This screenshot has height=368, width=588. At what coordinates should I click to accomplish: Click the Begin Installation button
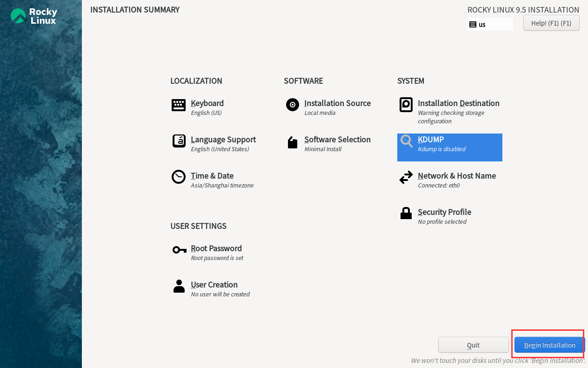pyautogui.click(x=549, y=345)
